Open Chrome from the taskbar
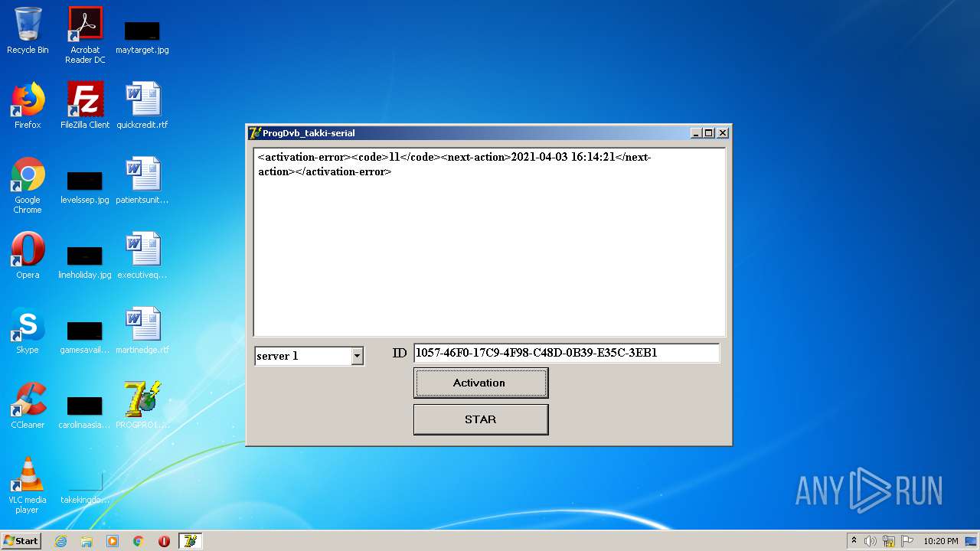Image resolution: width=980 pixels, height=551 pixels. [139, 541]
